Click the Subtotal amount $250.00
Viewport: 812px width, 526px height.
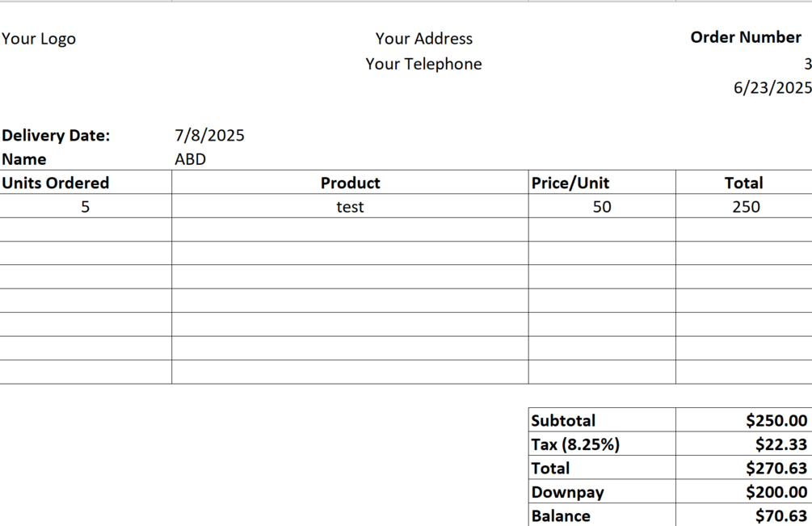(x=776, y=420)
